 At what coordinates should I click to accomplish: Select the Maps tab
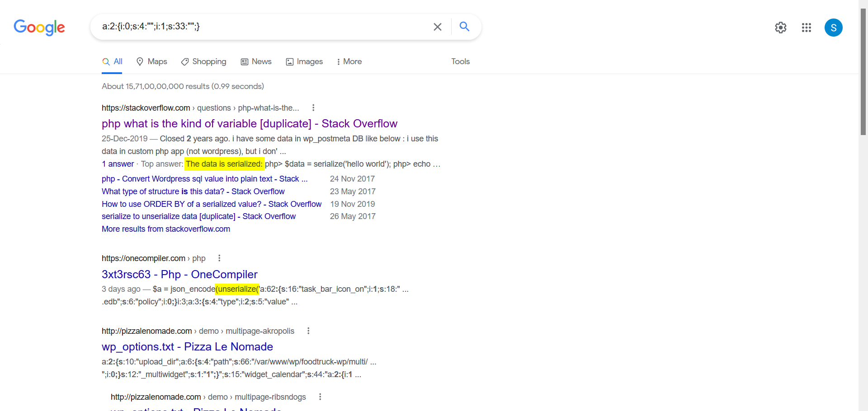pos(152,61)
